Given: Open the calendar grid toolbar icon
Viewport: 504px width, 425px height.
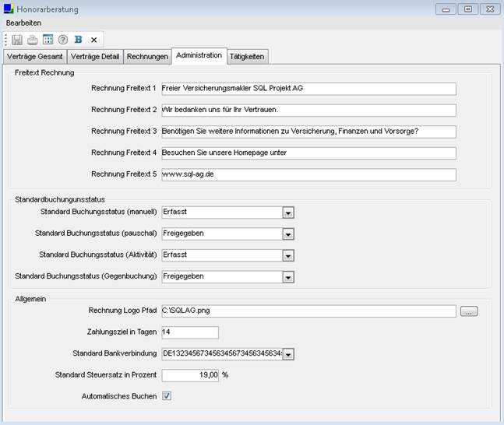Looking at the screenshot, I should click(x=48, y=40).
